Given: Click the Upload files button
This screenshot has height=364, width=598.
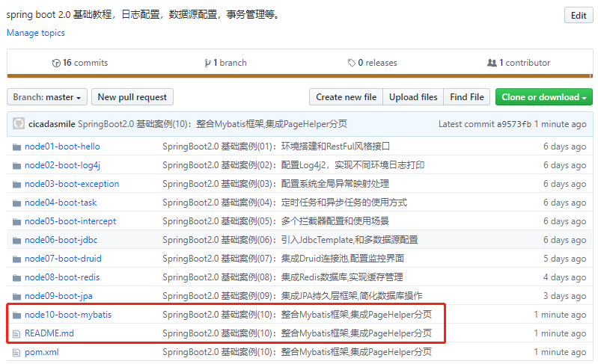Looking at the screenshot, I should pyautogui.click(x=413, y=97).
